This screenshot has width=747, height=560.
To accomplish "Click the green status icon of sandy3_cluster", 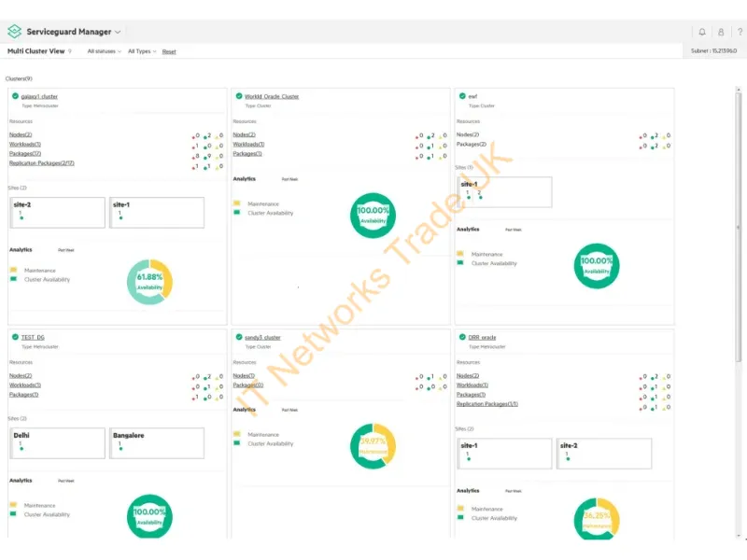I will click(x=239, y=337).
